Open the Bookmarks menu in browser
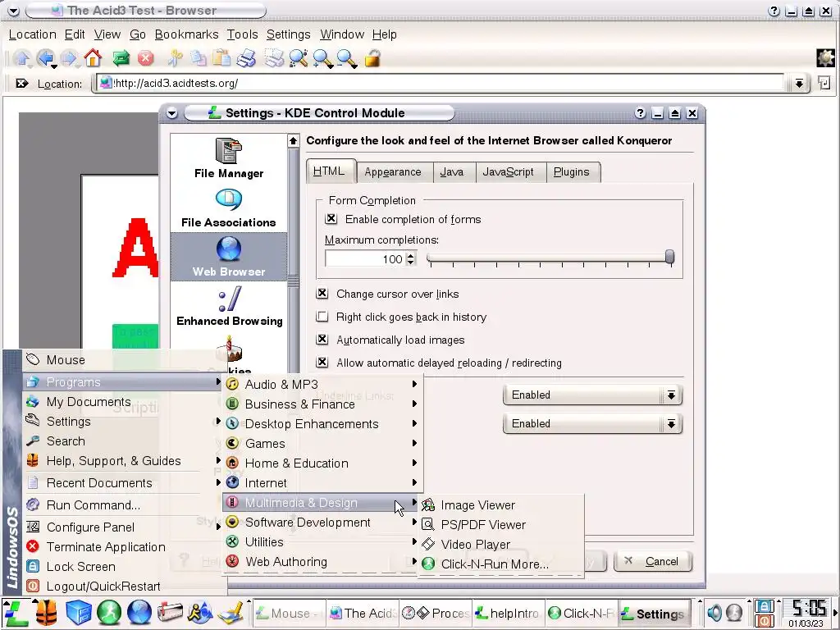 [186, 34]
